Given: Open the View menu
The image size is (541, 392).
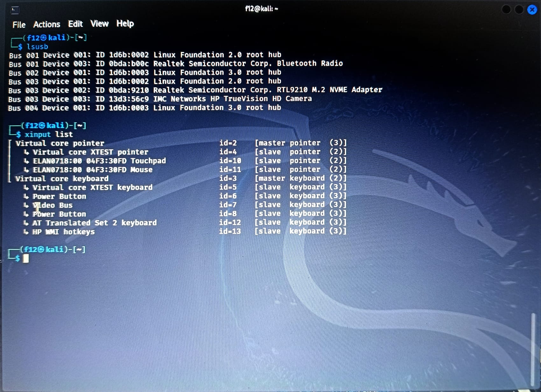Looking at the screenshot, I should [99, 24].
